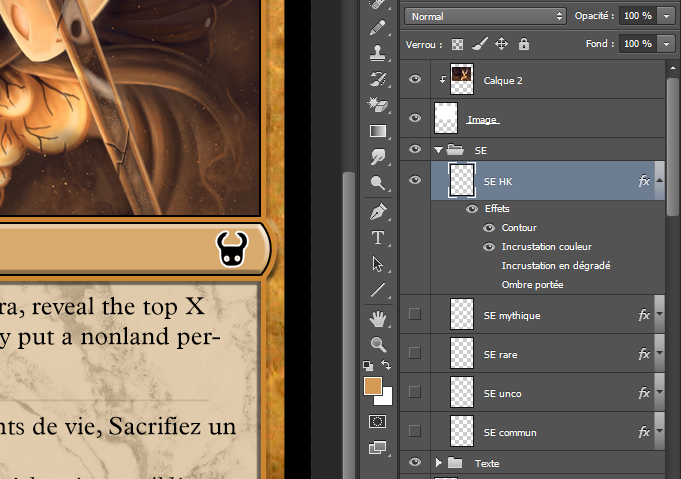Select the Pen tool

pos(378,211)
